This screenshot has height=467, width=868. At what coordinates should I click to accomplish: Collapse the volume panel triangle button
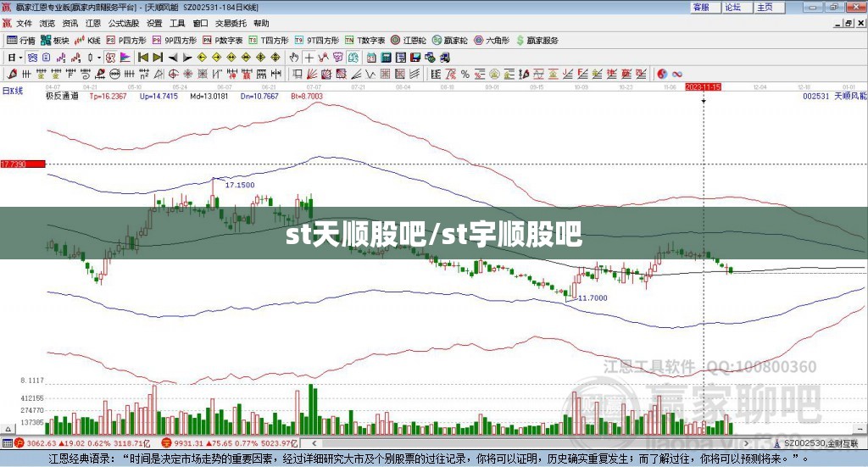click(8, 429)
